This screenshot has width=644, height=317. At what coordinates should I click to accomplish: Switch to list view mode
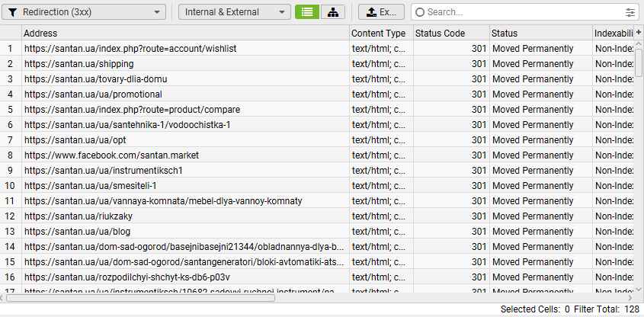point(307,12)
